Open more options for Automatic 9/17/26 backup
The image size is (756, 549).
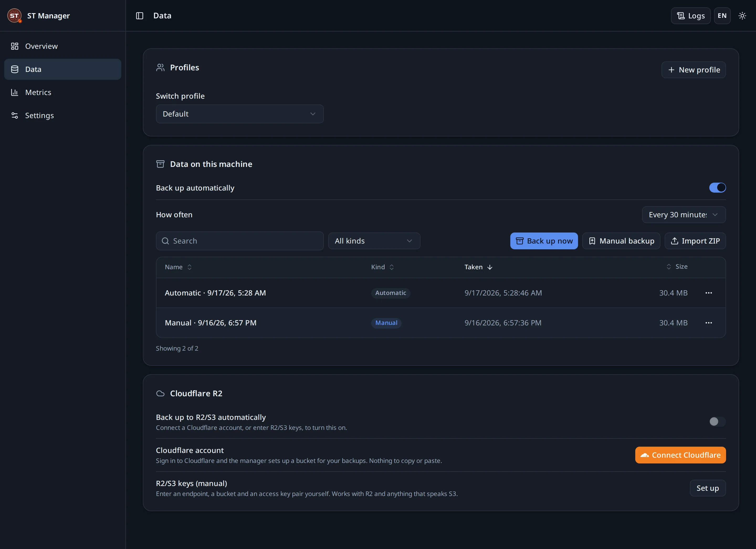click(709, 293)
